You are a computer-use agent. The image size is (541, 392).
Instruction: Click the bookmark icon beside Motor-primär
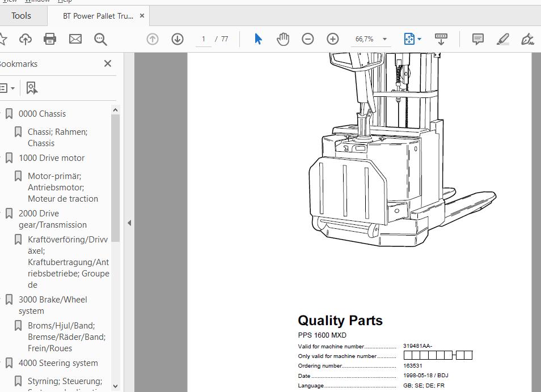click(x=18, y=176)
